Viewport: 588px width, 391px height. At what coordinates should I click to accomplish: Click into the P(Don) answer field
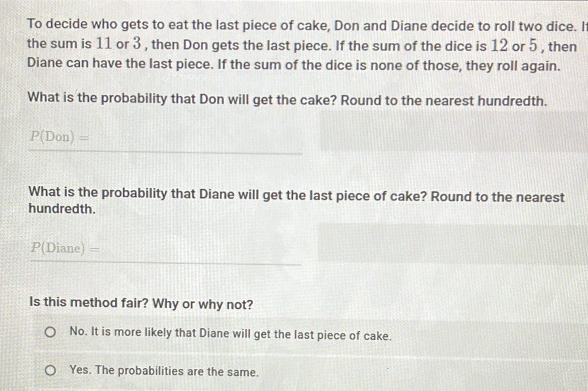click(x=196, y=138)
